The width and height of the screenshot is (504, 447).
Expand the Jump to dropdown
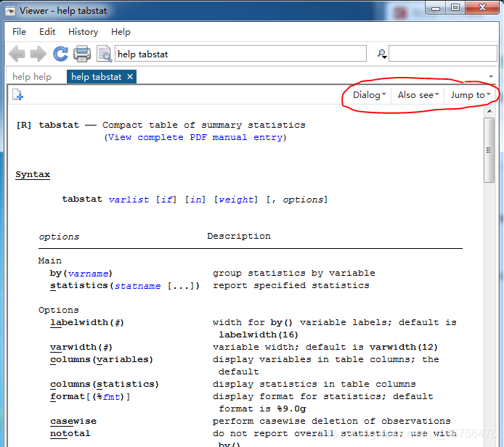471,95
